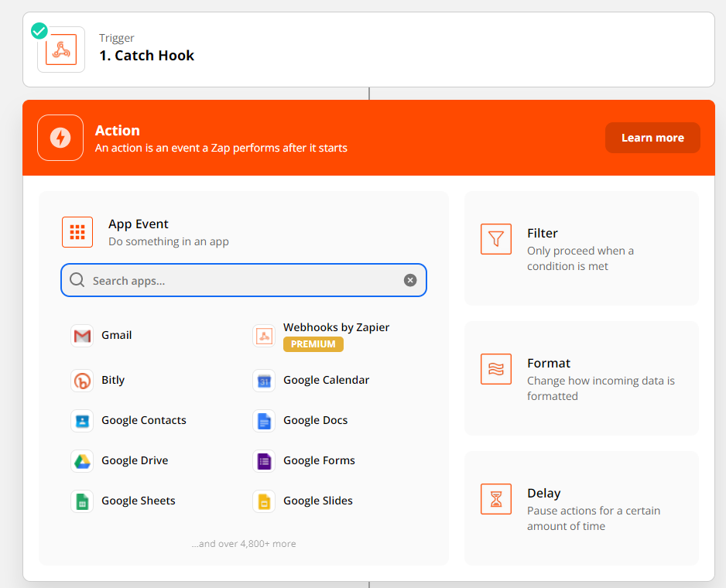The image size is (726, 588).
Task: Select the Webhooks by Zapier icon
Action: pyautogui.click(x=264, y=336)
